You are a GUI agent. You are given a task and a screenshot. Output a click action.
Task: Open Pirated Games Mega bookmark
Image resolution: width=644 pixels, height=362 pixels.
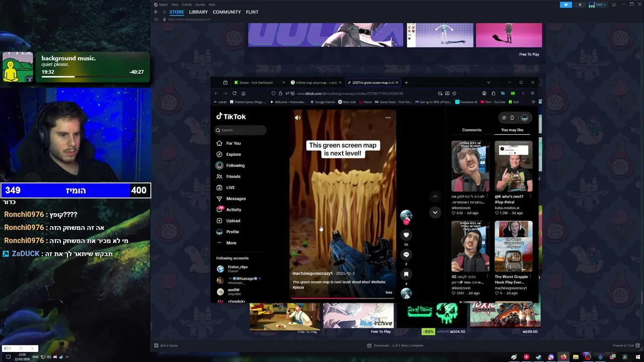click(248, 102)
